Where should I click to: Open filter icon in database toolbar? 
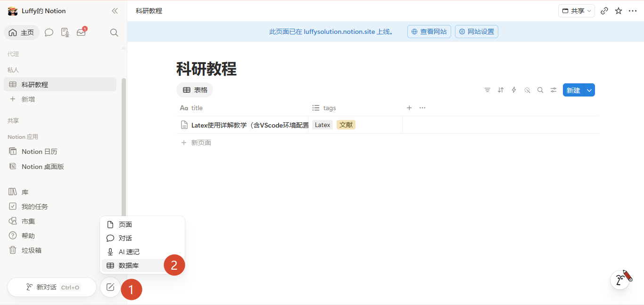coord(487,90)
